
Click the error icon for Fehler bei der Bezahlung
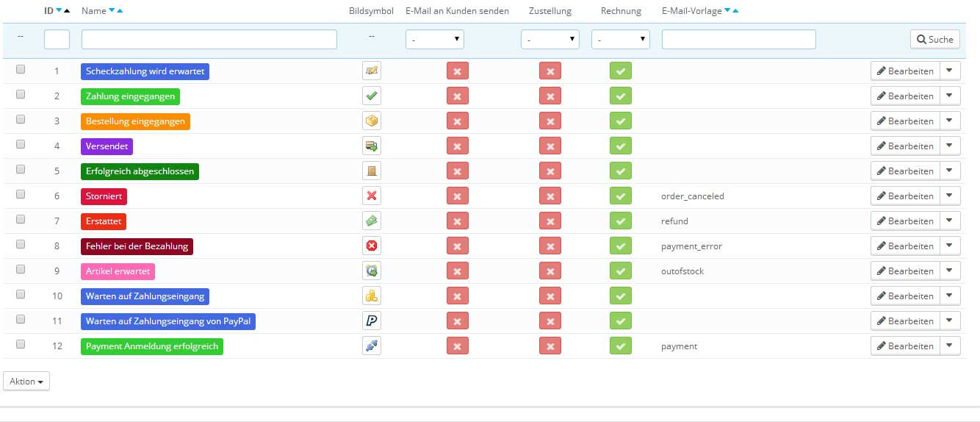click(372, 246)
